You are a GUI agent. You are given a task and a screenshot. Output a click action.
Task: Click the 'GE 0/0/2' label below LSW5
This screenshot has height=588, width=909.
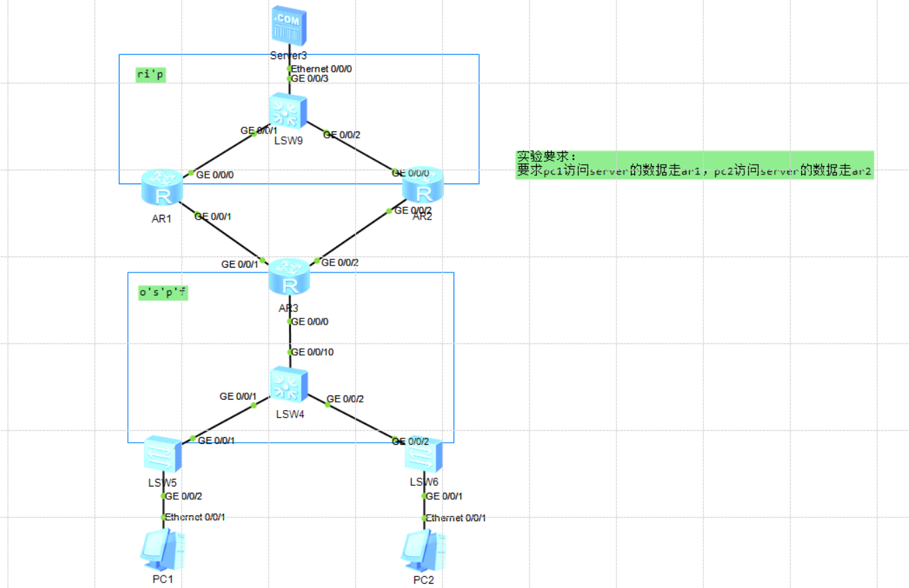coord(184,496)
